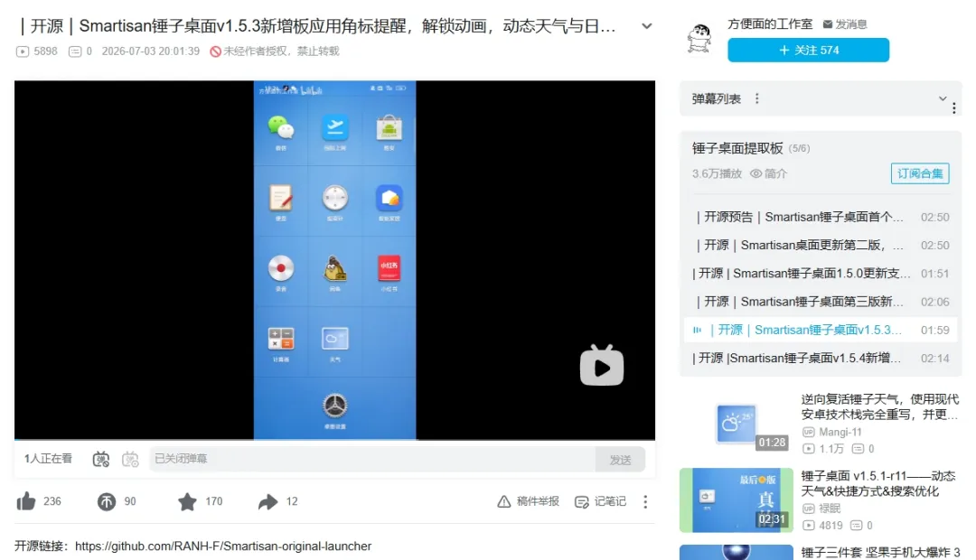Open video 锤子桌面 v1.5.1-r11 动态天气
Viewport: 976px width, 560px height.
878,483
